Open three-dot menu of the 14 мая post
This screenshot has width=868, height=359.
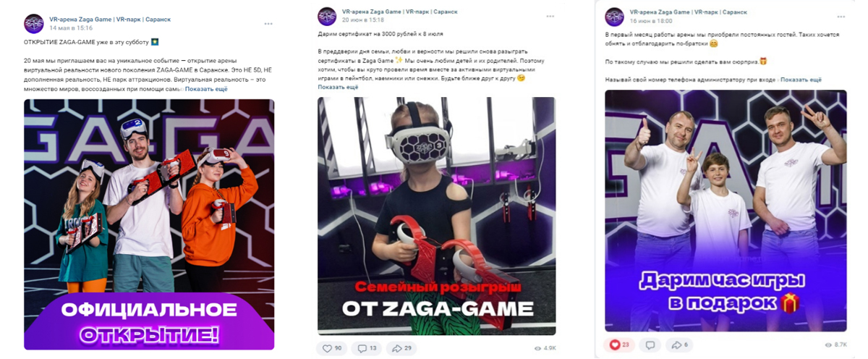coord(268,24)
